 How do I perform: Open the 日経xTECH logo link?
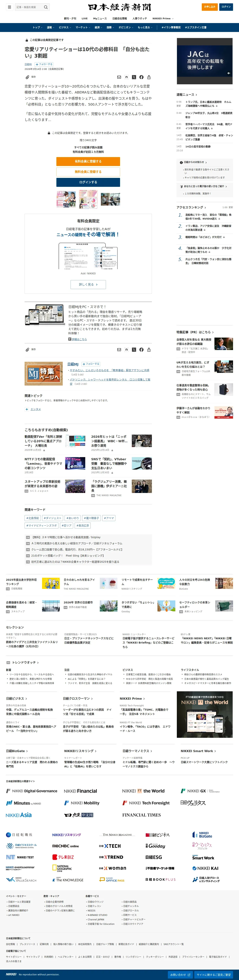[110, 846]
